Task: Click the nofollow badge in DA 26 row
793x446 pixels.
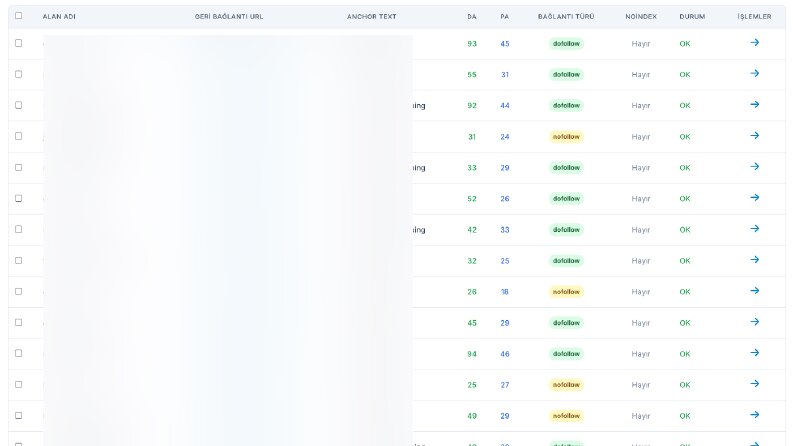Action: pos(566,292)
